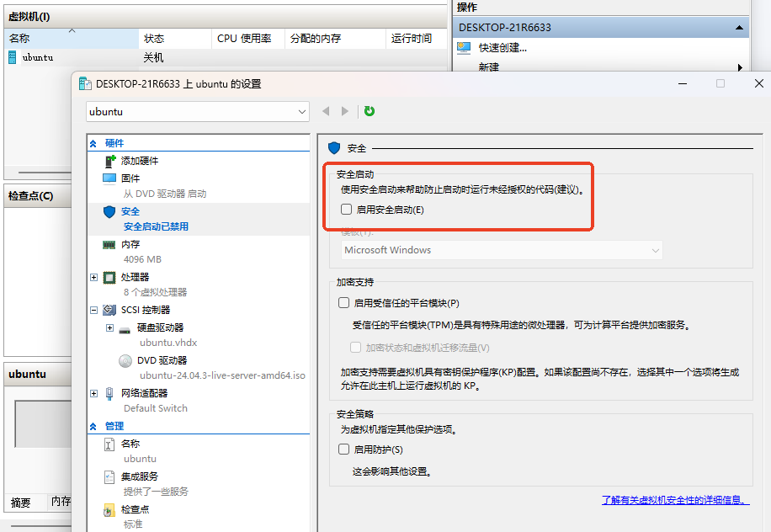Image resolution: width=771 pixels, height=532 pixels.
Task: Expand the Processor (处理器) tree node
Action: click(93, 277)
